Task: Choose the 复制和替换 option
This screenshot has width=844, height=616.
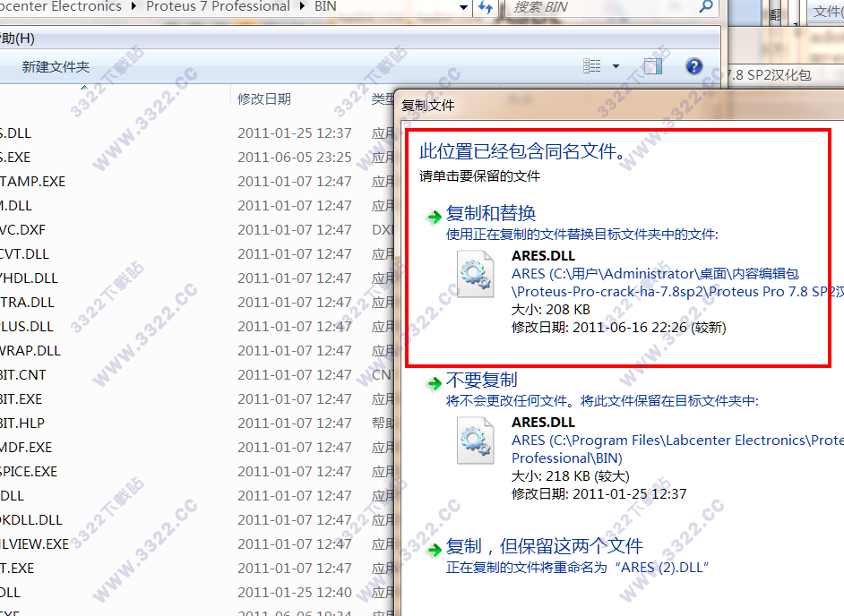Action: click(x=491, y=213)
